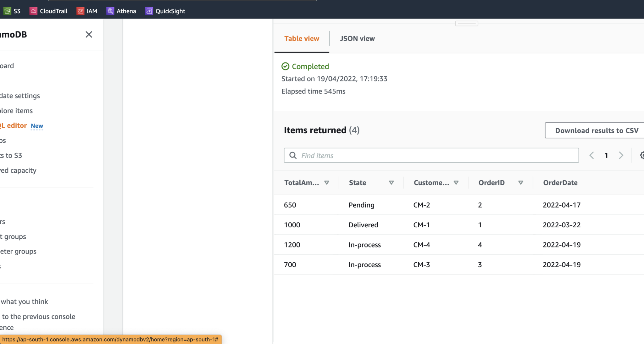This screenshot has height=344, width=644.
Task: Open the CloudTrail shortcut icon
Action: coord(33,11)
